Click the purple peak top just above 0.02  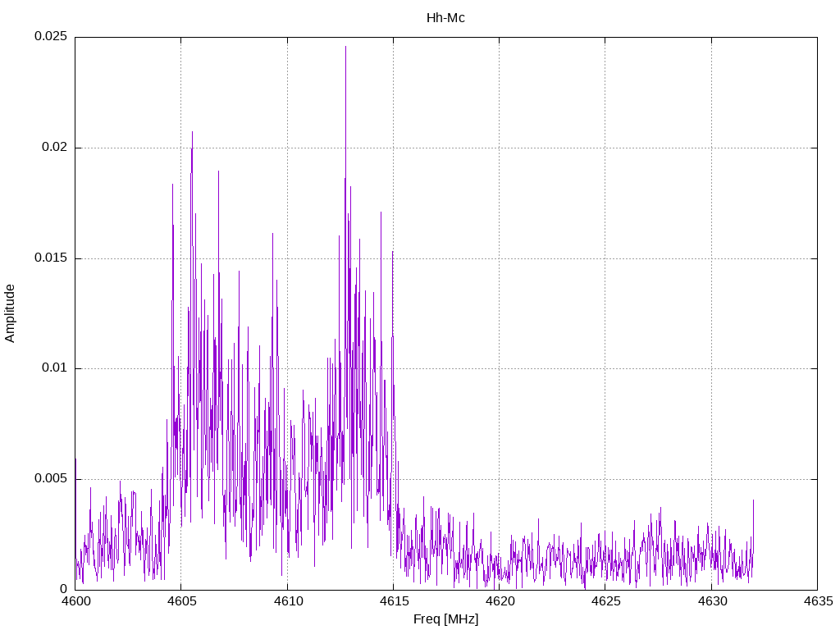[193, 132]
